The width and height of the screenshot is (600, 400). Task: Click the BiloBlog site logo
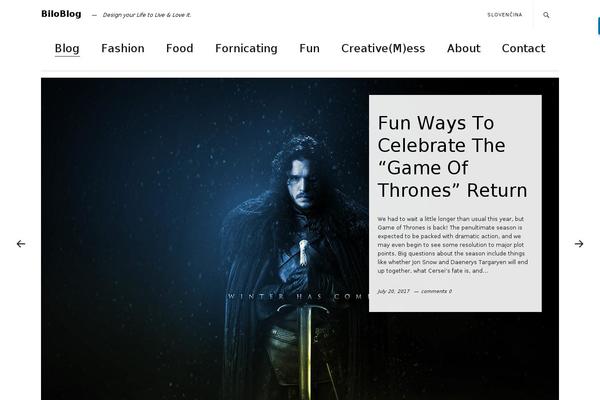coord(61,14)
